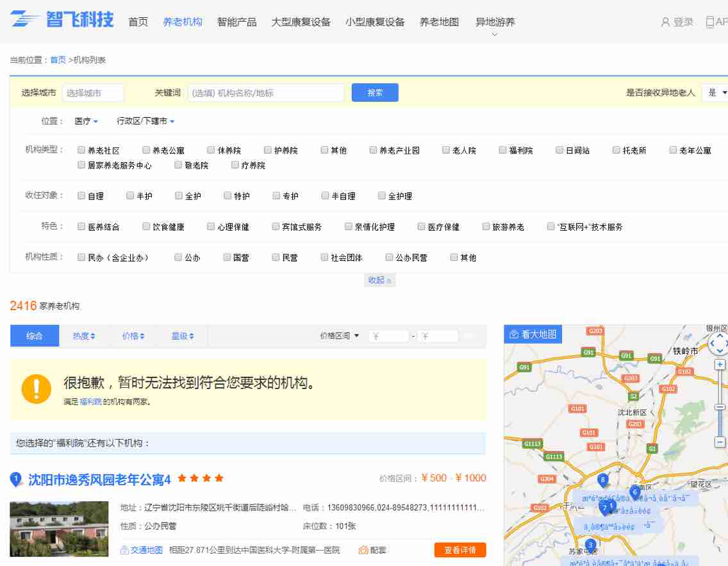Check the 养老社区 checkbox

pos(81,150)
